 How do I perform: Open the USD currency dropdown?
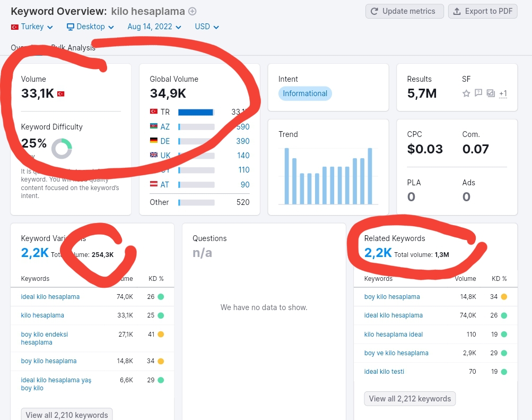pyautogui.click(x=207, y=27)
